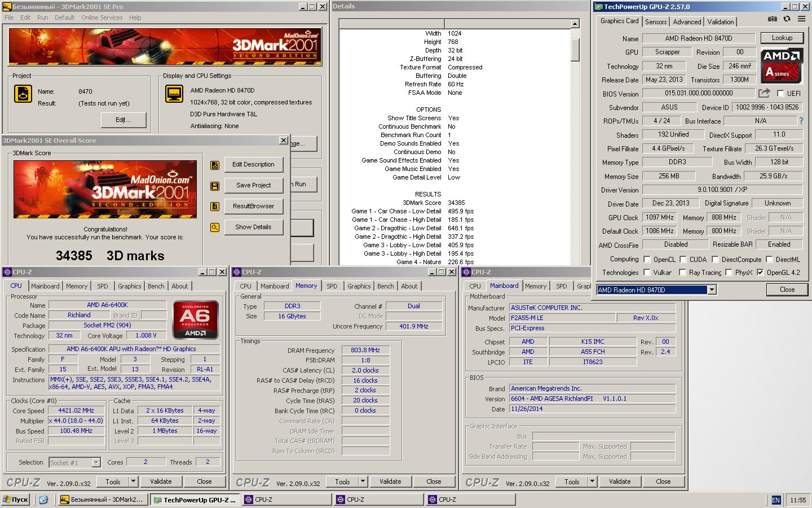
Task: Click the Save Project button
Action: 253,186
